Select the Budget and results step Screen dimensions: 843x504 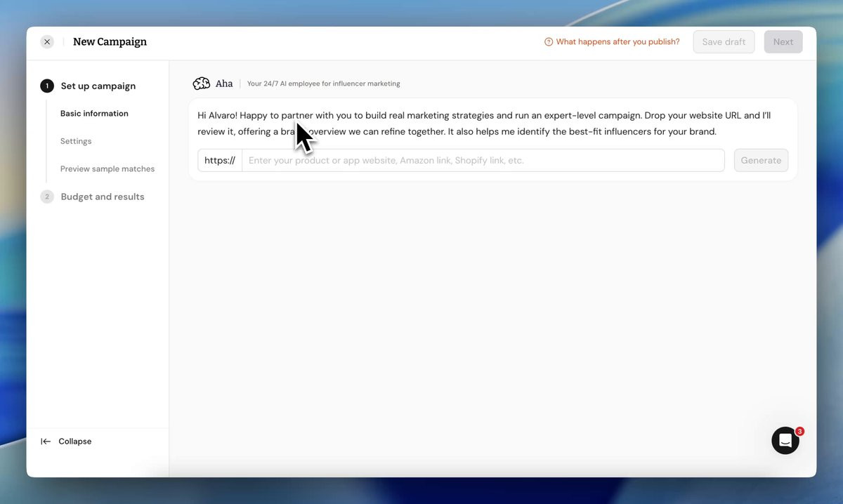(x=103, y=197)
